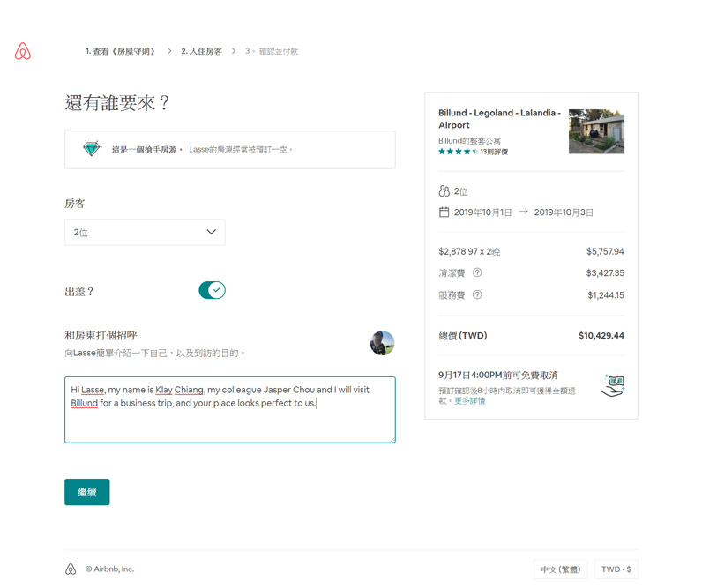
Task: Click the guests icon beside 2位
Action: tap(444, 191)
